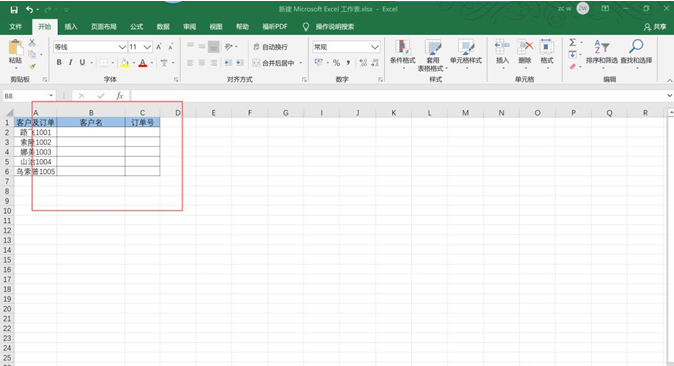Image resolution: width=674 pixels, height=366 pixels.
Task: Open Format as Table (套用表格格式)
Action: (x=433, y=55)
